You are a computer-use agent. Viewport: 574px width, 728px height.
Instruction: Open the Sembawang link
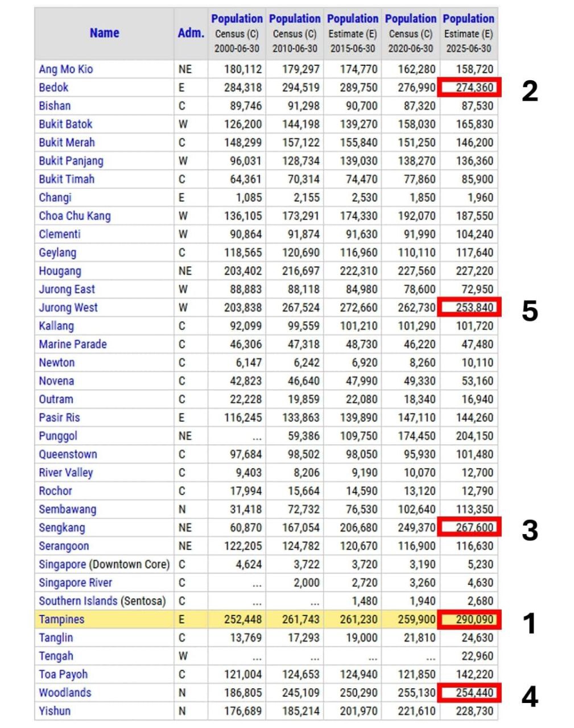67,509
